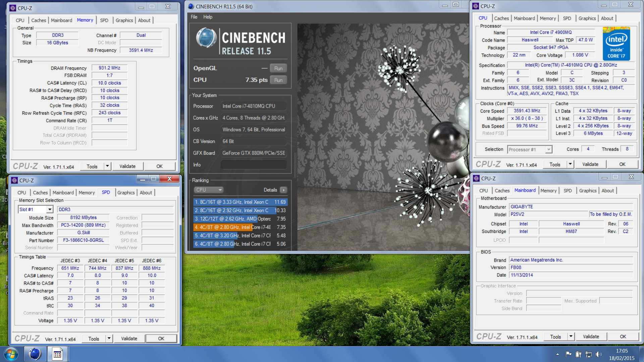
Task: Switch to Graphics tab in Mainboard window
Action: point(588,191)
